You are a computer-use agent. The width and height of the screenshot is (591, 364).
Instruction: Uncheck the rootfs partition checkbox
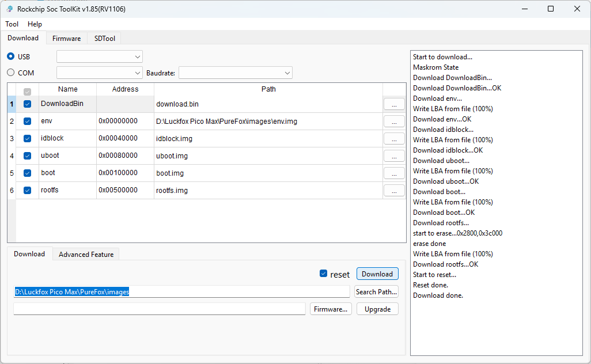point(27,190)
